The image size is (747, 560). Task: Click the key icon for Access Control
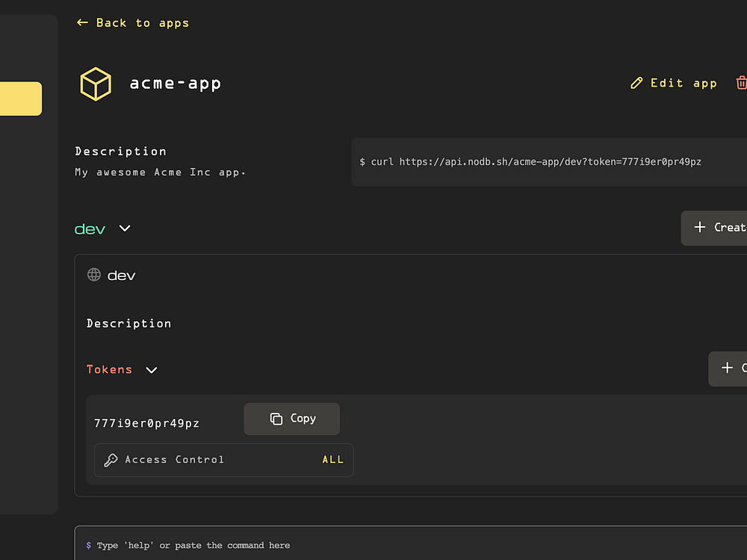pos(111,460)
